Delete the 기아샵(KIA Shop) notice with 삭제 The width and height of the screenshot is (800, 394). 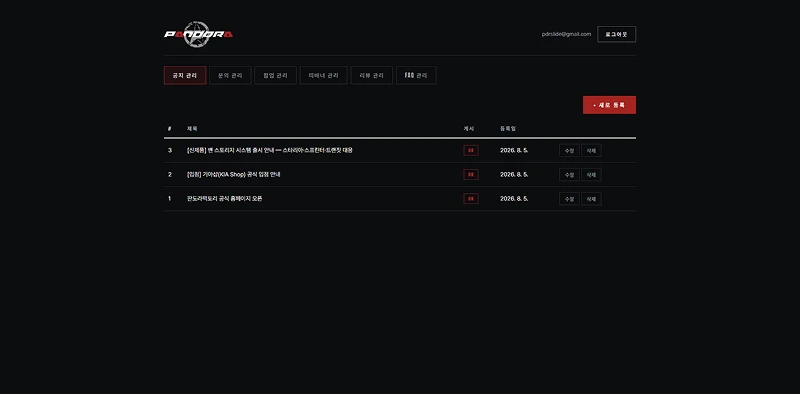(x=591, y=175)
